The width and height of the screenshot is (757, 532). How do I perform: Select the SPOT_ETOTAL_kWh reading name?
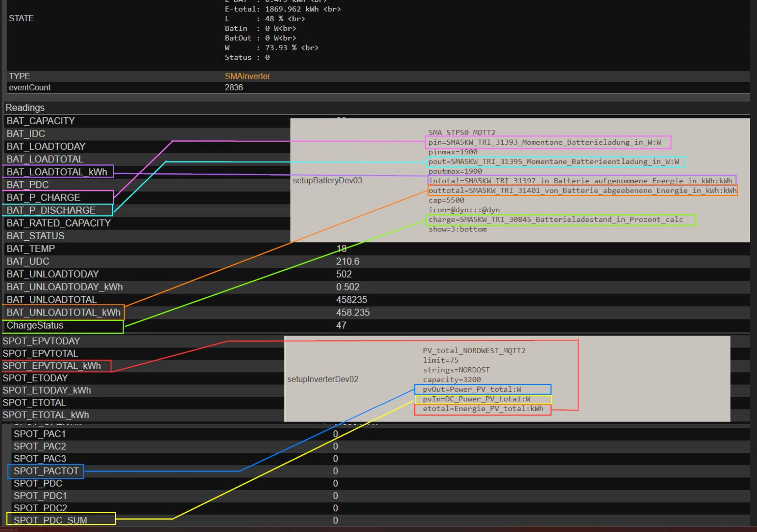(x=45, y=415)
